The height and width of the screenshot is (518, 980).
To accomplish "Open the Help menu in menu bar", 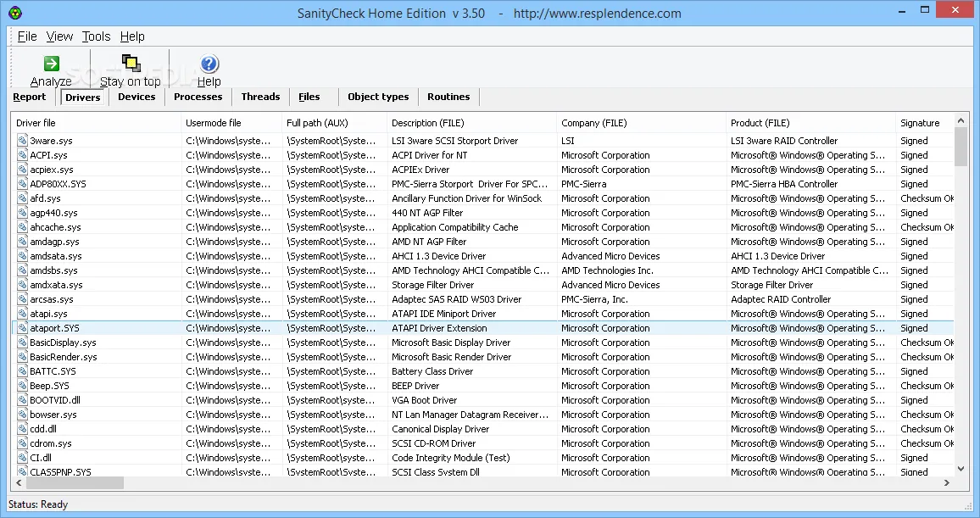I will [x=132, y=36].
